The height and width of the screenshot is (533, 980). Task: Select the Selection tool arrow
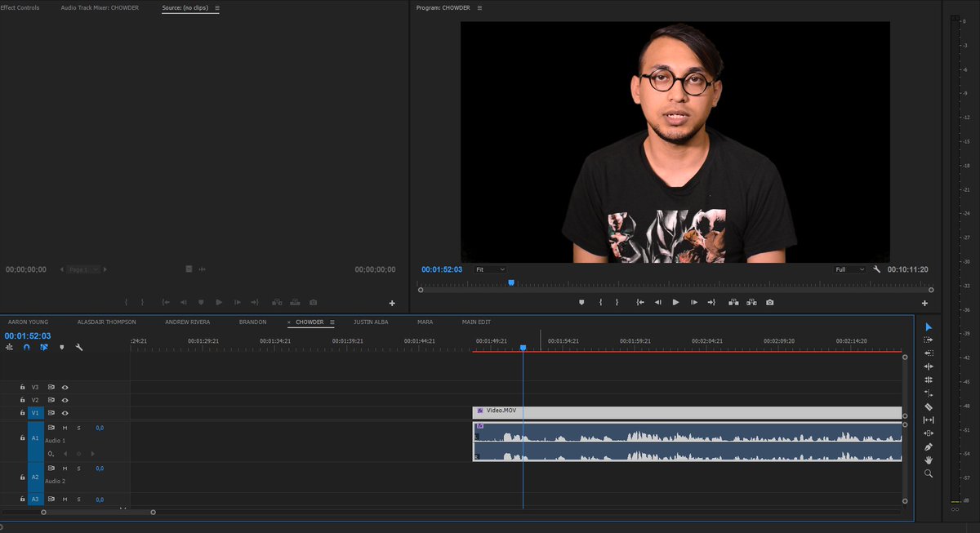pyautogui.click(x=929, y=327)
